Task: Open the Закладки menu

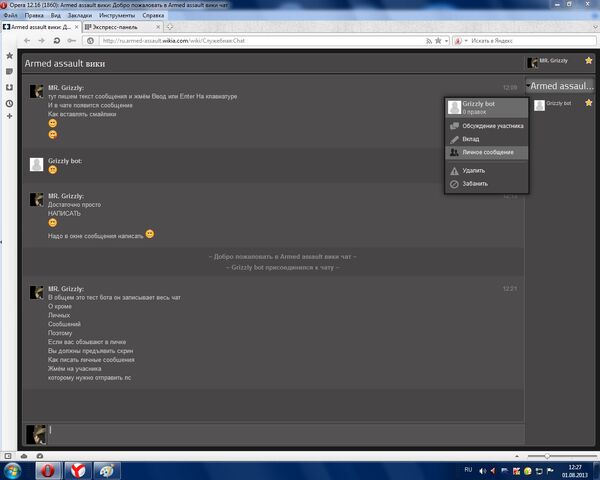Action: [x=80, y=15]
